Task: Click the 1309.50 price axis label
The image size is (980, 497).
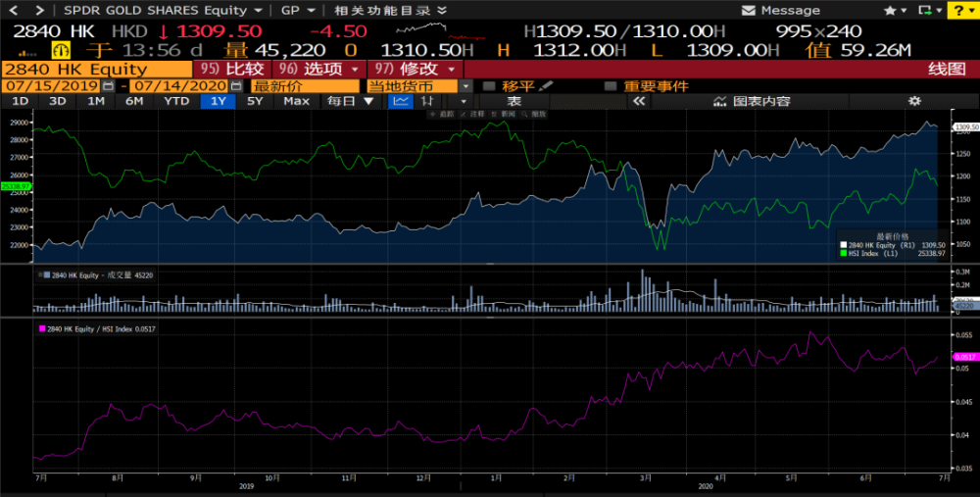Action: pos(966,126)
